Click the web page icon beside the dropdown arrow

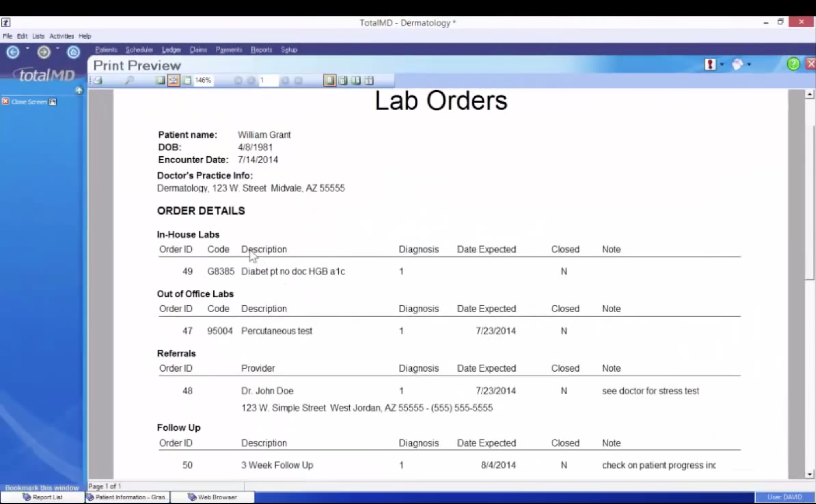[x=737, y=64]
